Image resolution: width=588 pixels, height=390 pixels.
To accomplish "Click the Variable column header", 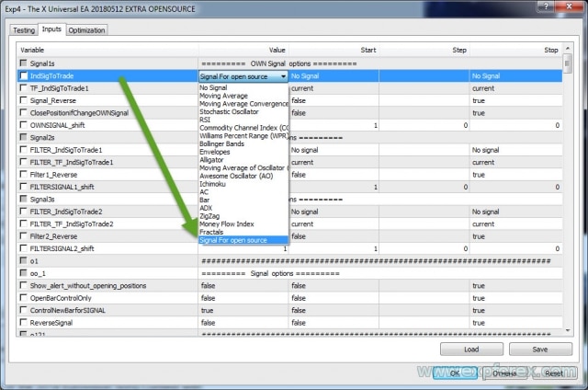I will pos(107,50).
